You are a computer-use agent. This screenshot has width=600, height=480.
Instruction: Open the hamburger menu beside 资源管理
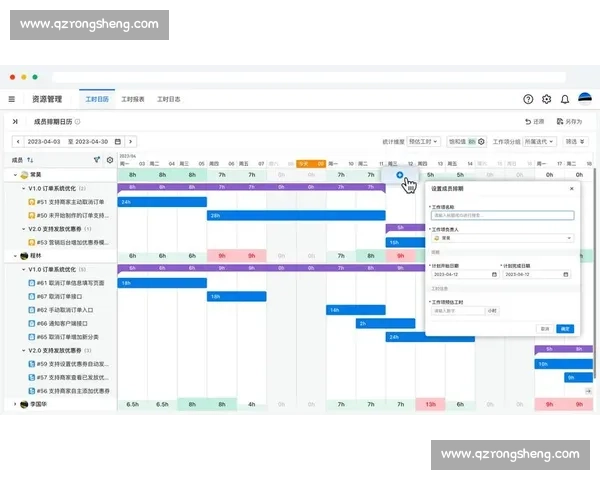pyautogui.click(x=12, y=99)
